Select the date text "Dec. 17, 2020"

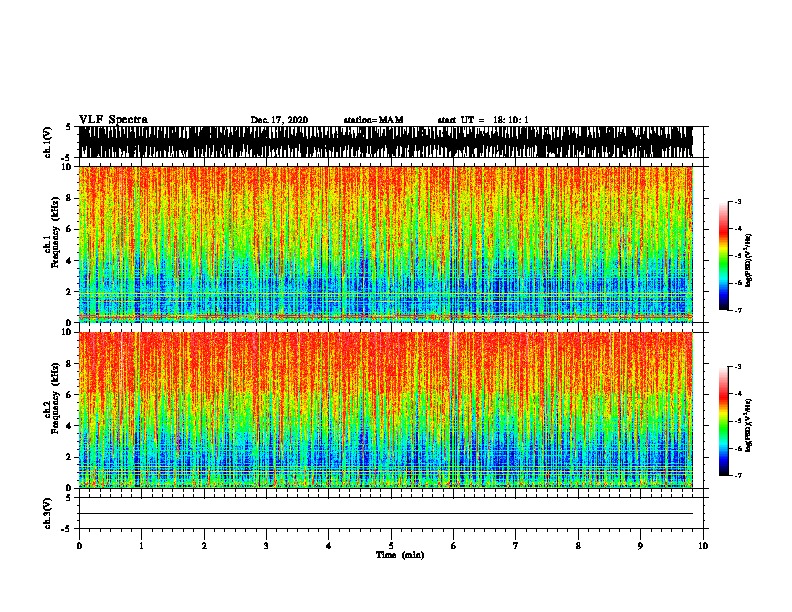pos(279,120)
